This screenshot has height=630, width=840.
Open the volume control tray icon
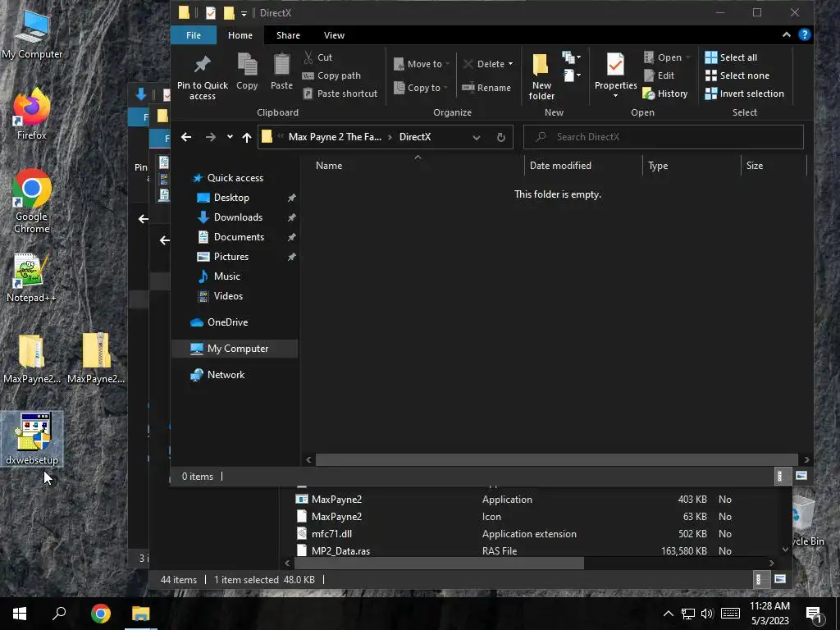click(707, 614)
